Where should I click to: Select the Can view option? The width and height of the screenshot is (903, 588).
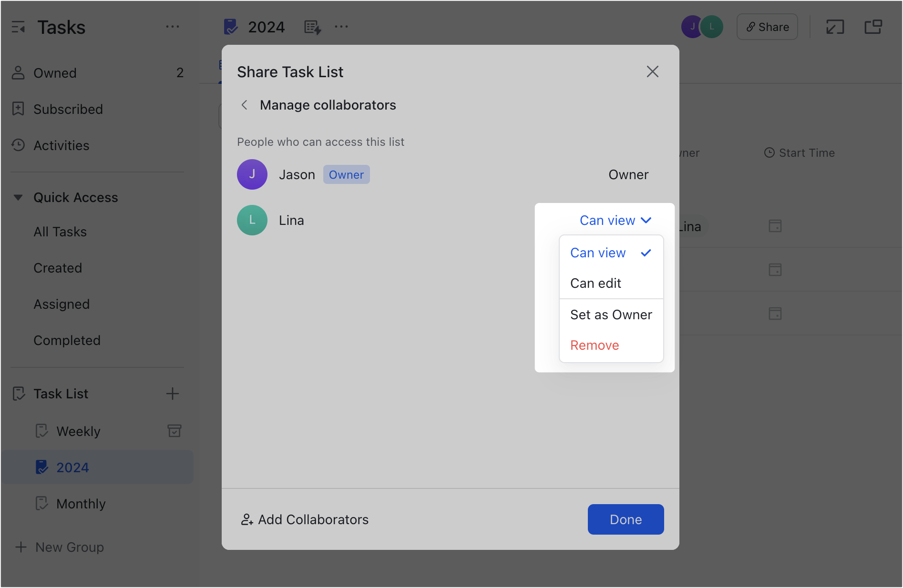(x=598, y=253)
